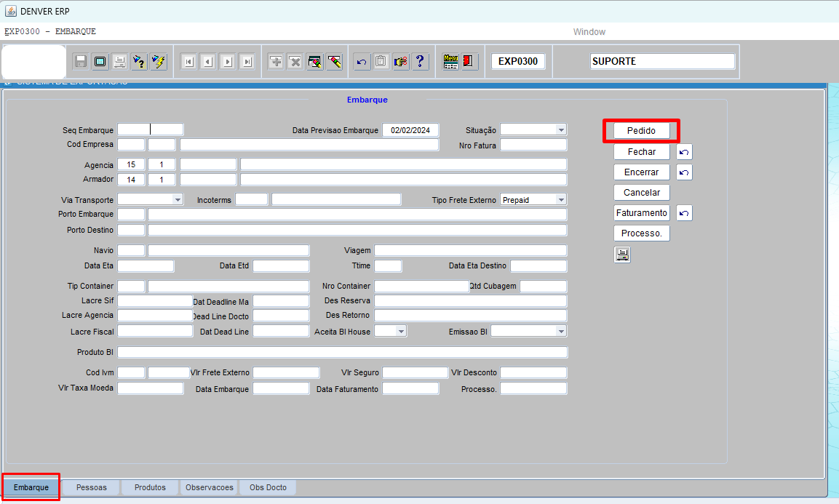Click the Nro Fatura input field
Image resolution: width=839 pixels, height=504 pixels.
click(533, 145)
